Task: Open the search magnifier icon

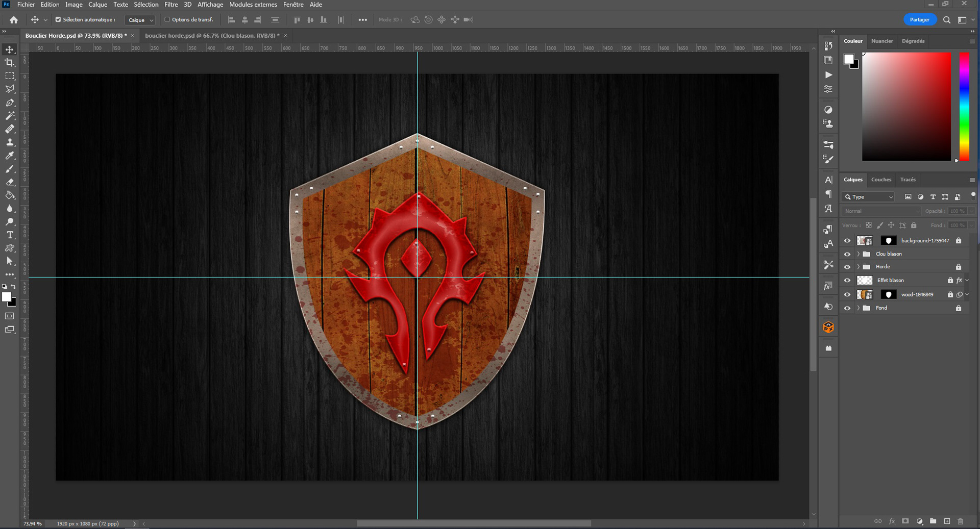Action: click(947, 20)
